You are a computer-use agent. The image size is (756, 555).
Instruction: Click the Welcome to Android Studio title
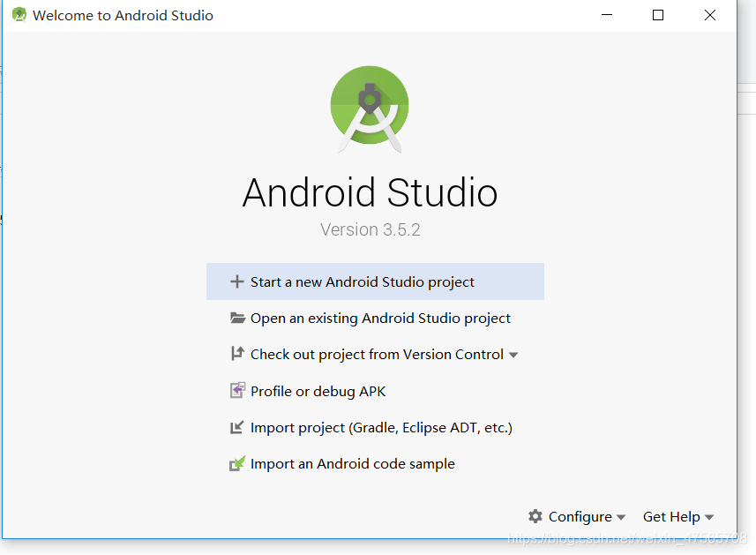[123, 15]
